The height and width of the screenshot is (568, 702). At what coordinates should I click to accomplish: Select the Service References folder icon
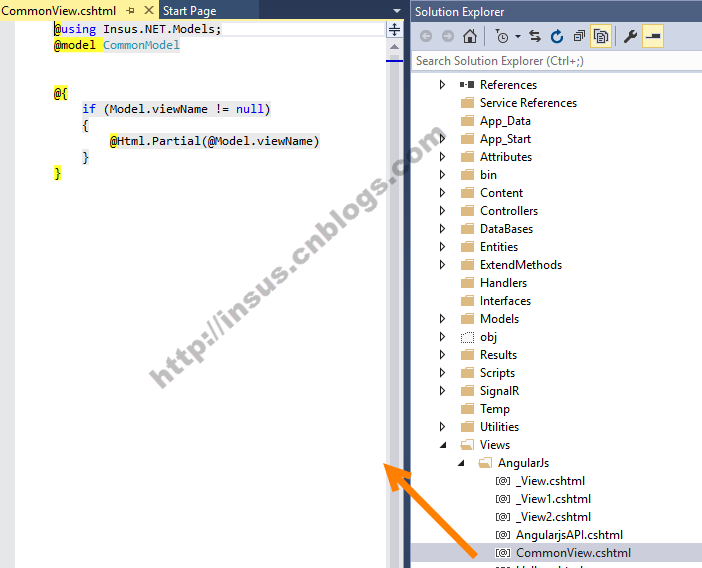(x=467, y=103)
